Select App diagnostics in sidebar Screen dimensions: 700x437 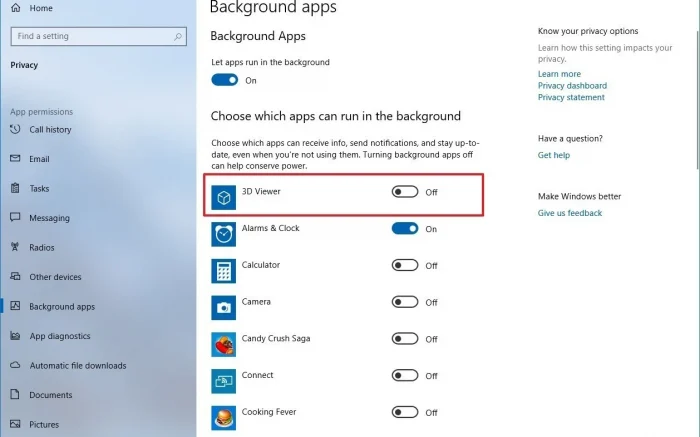[60, 336]
